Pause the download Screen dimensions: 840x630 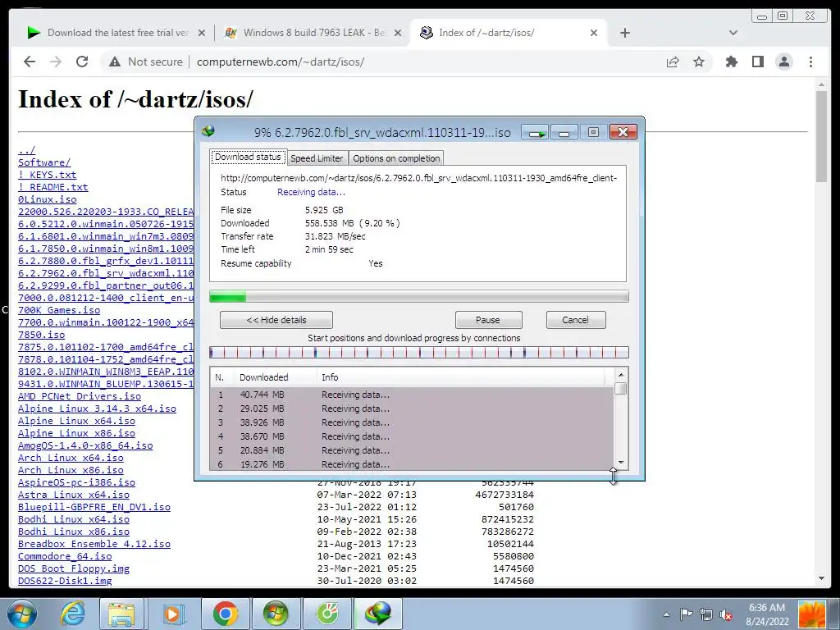tap(488, 320)
